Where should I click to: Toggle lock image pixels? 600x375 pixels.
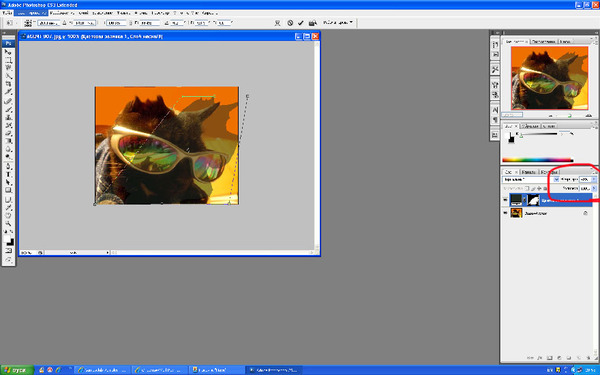pyautogui.click(x=533, y=189)
